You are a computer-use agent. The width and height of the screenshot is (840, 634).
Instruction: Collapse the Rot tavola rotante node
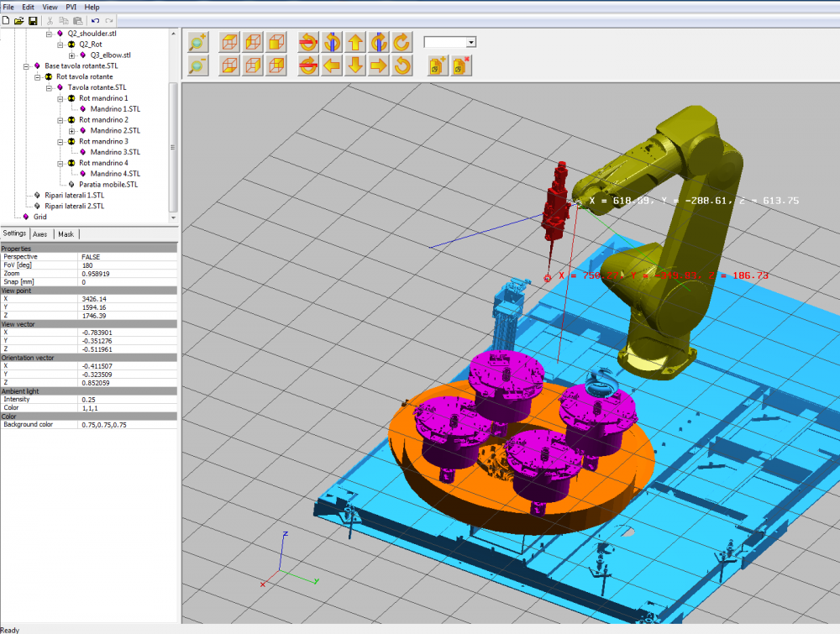tap(38, 77)
